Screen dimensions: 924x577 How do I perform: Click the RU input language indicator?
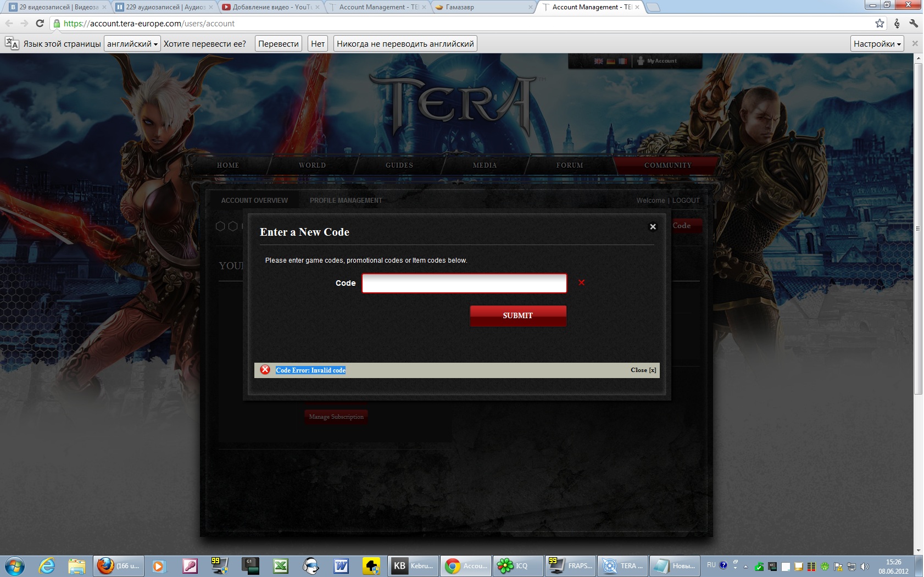711,565
